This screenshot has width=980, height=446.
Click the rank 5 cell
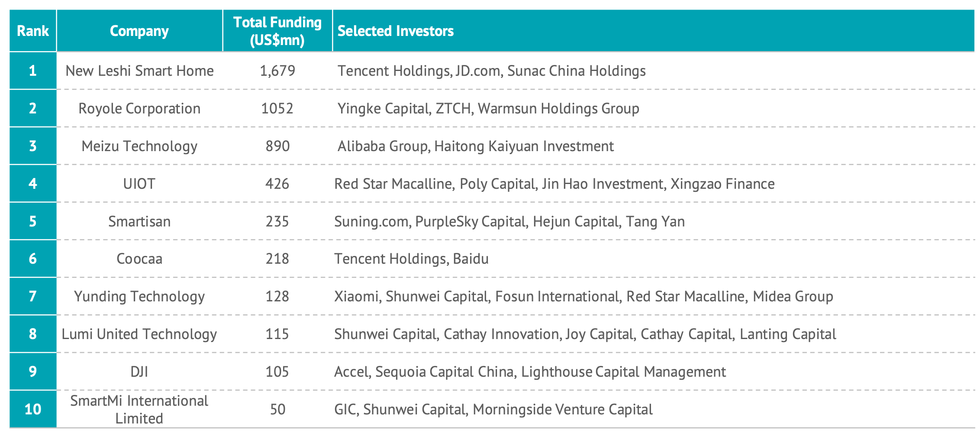pyautogui.click(x=33, y=221)
